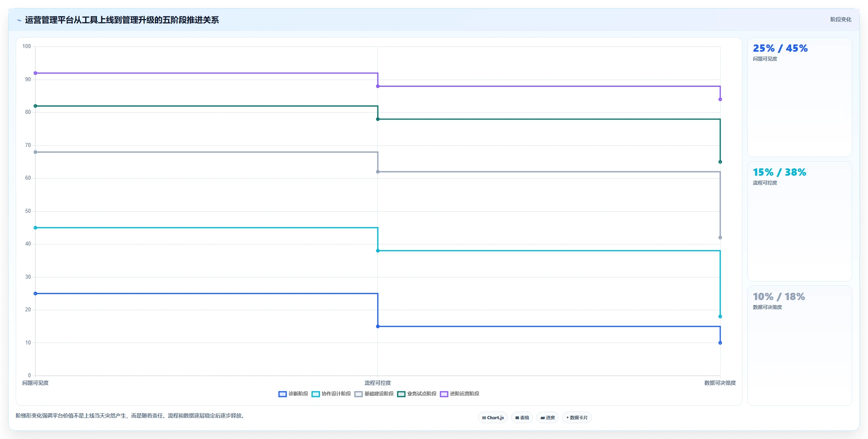Click the purple point at 84 on 数据可决策度
The height and width of the screenshot is (439, 868).
coord(720,99)
